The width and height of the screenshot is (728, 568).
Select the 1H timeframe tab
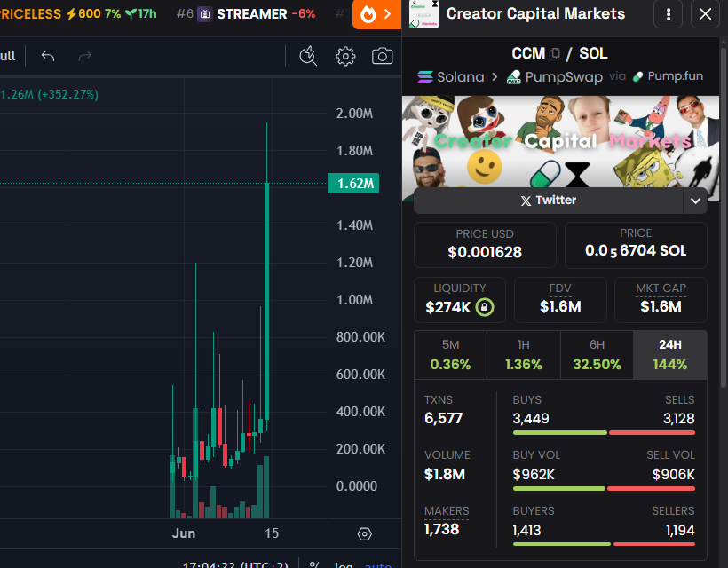click(524, 355)
